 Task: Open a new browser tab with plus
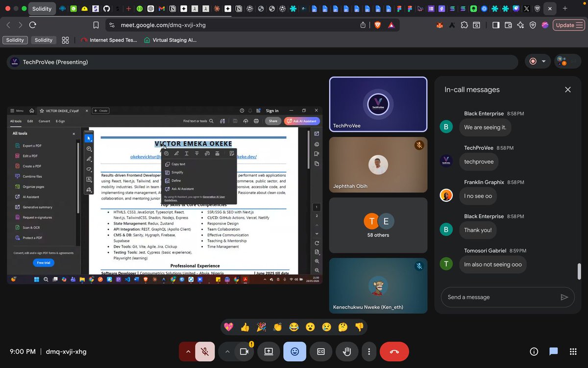pos(565,9)
